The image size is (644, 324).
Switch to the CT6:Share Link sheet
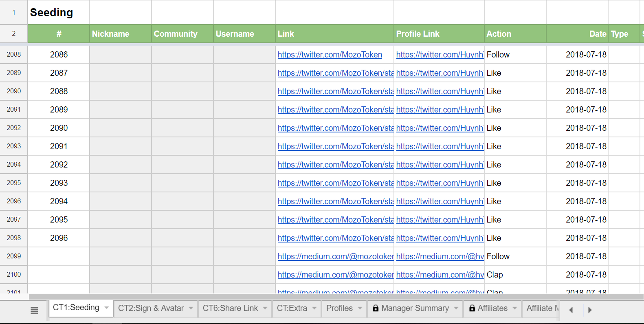pyautogui.click(x=230, y=309)
